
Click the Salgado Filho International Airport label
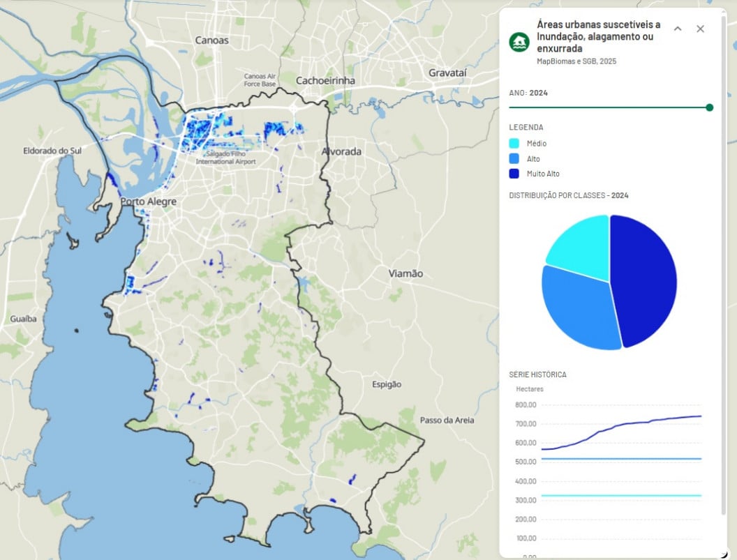pyautogui.click(x=225, y=158)
